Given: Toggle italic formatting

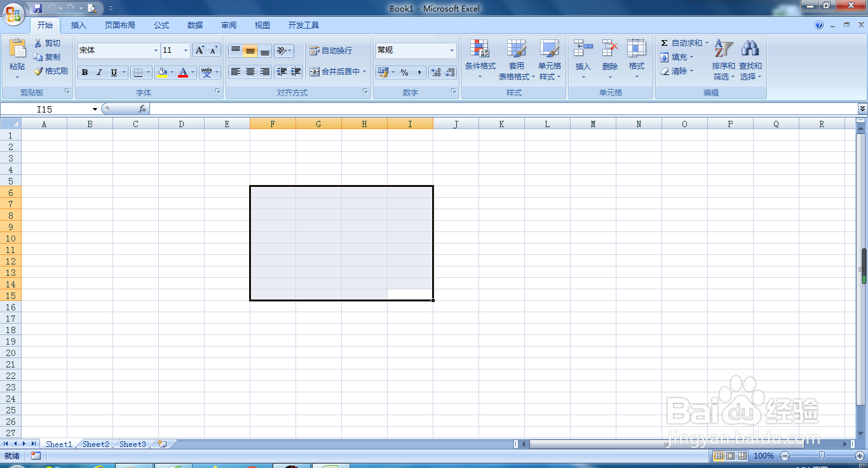Looking at the screenshot, I should tap(99, 72).
